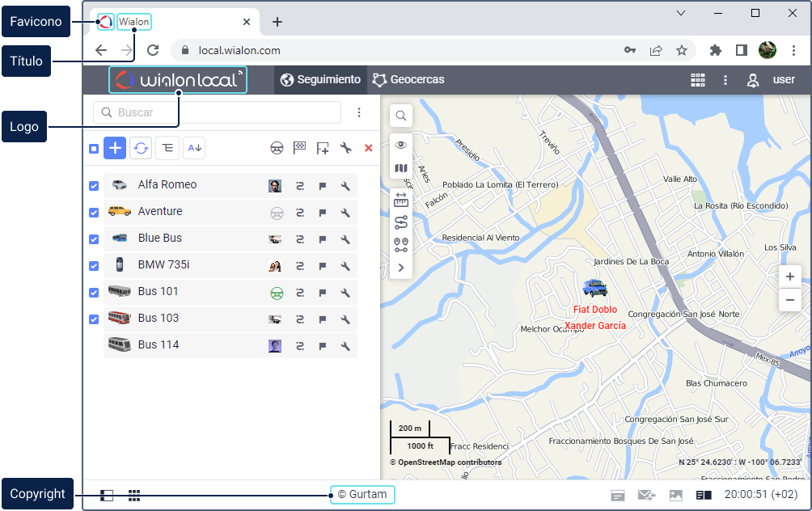Image resolution: width=812 pixels, height=511 pixels.
Task: Click the refresh units list icon
Action: [141, 148]
